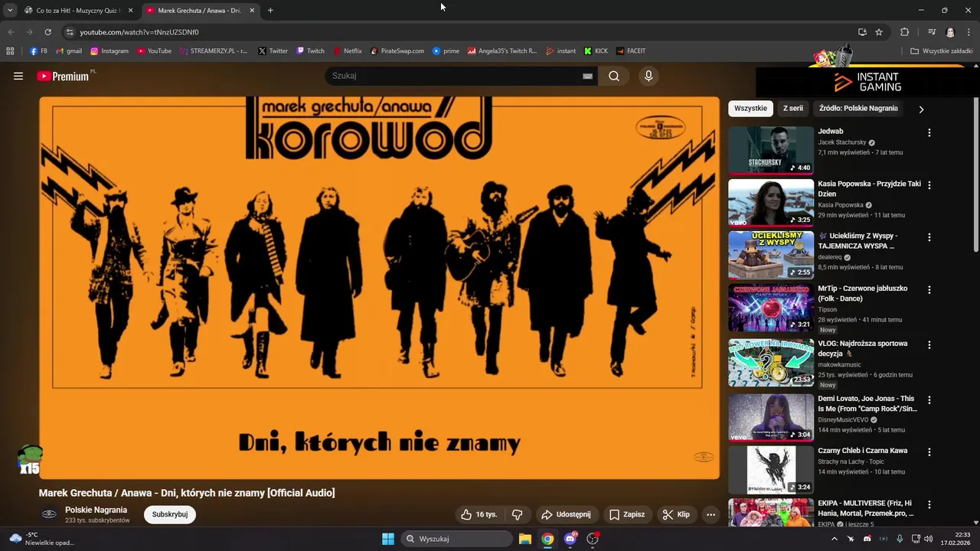Image resolution: width=980 pixels, height=551 pixels.
Task: Open the Czarny Chleb i Czarna Kawa title
Action: click(x=862, y=451)
